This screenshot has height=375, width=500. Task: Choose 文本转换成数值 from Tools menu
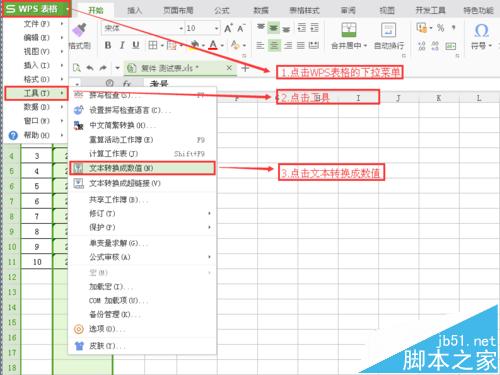tap(142, 168)
